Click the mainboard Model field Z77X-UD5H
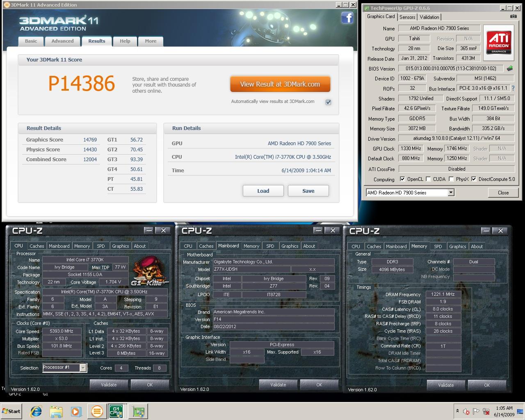This screenshot has width=525, height=420. click(x=251, y=269)
